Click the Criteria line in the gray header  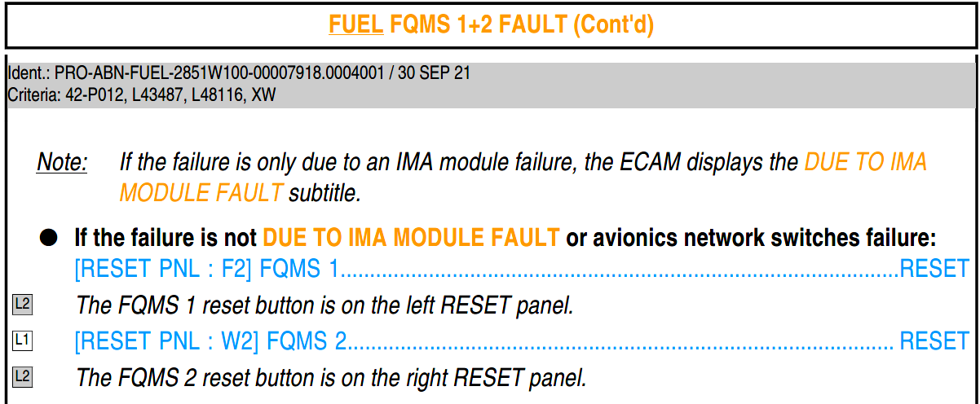coord(142,95)
